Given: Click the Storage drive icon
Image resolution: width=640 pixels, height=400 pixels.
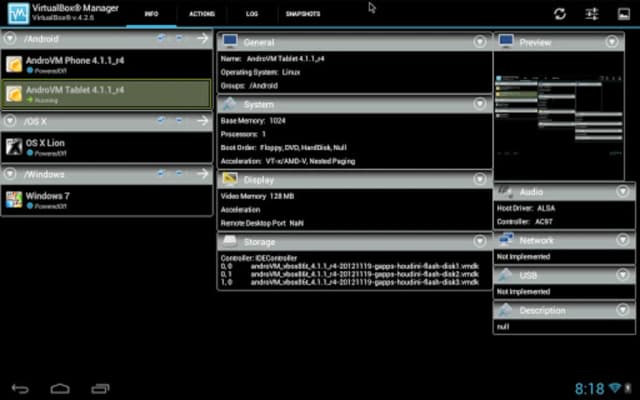Looking at the screenshot, I should coord(230,241).
